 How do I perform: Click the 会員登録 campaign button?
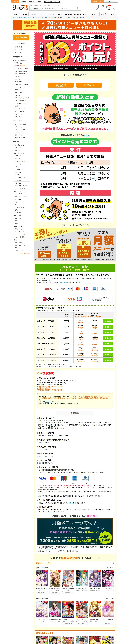[x=61, y=85]
